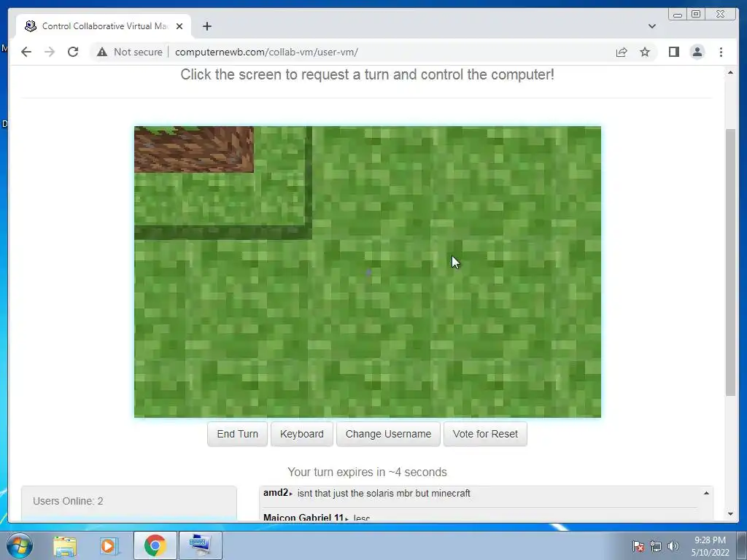Click Vote for Reset button
The width and height of the screenshot is (747, 560).
[485, 434]
